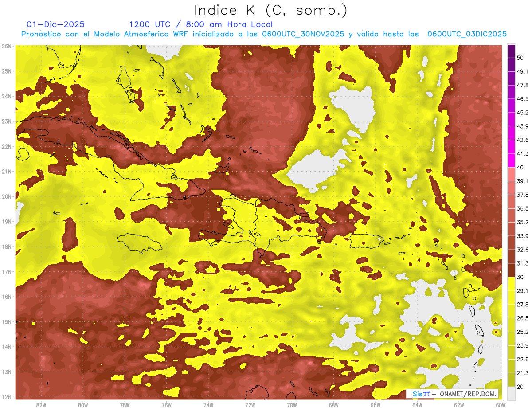
Task: Click the "43.9" colorbar value
Action: [522, 126]
